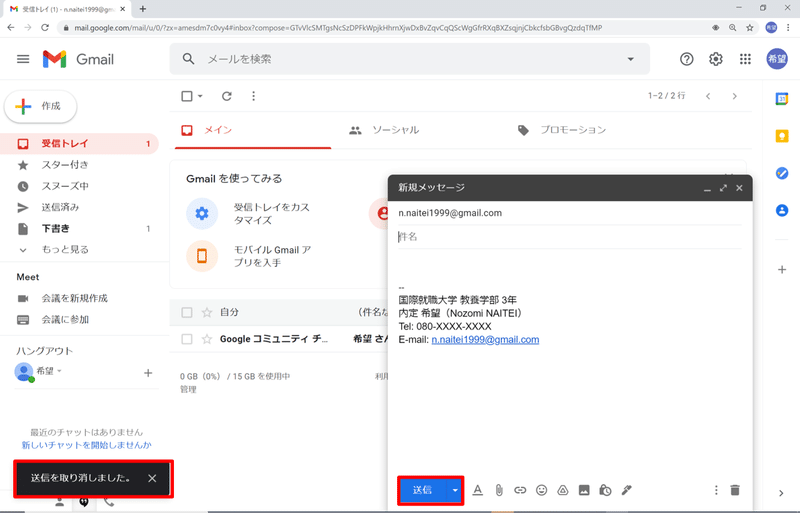Select the 自分 message row checkbox
The height and width of the screenshot is (513, 800).
(187, 312)
